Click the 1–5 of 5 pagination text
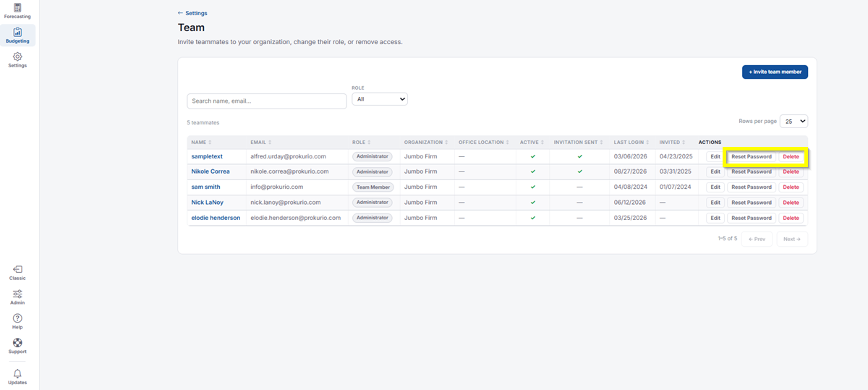Image resolution: width=868 pixels, height=390 pixels. 728,238
